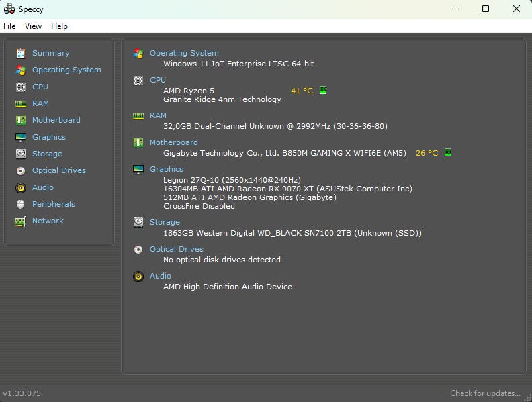Open the Help menu
The height and width of the screenshot is (402, 532).
tap(59, 26)
